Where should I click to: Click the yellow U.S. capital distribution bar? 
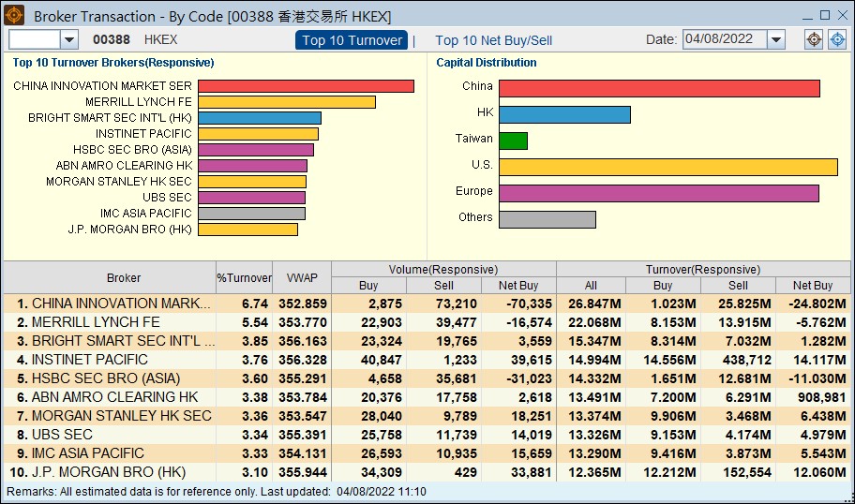pos(667,167)
